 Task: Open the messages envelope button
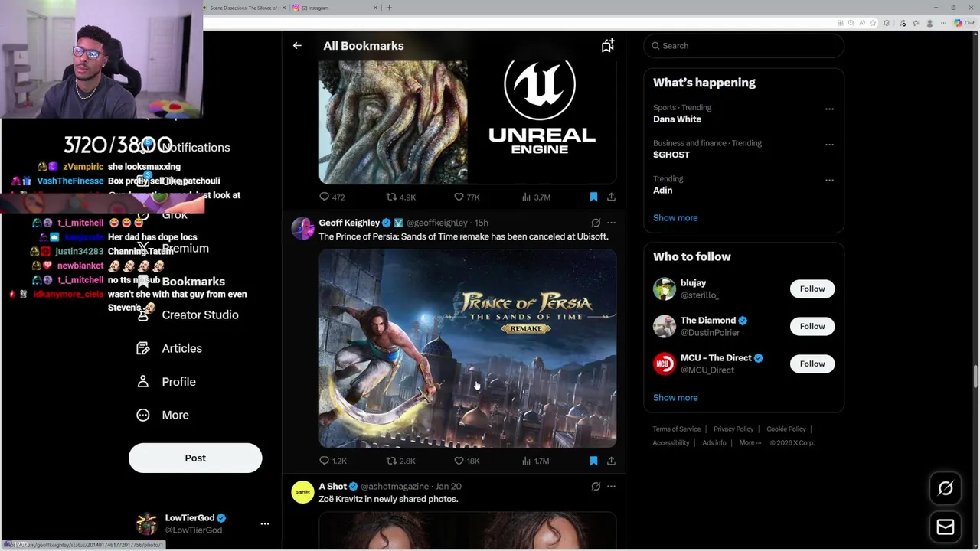[x=946, y=527]
